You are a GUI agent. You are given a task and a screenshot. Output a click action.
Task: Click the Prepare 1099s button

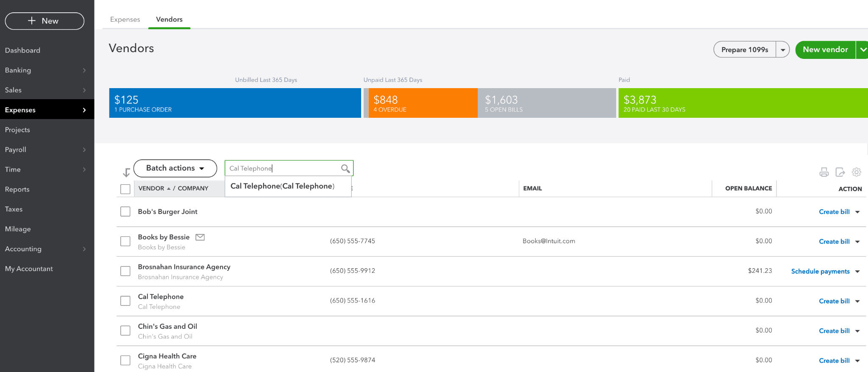click(745, 50)
